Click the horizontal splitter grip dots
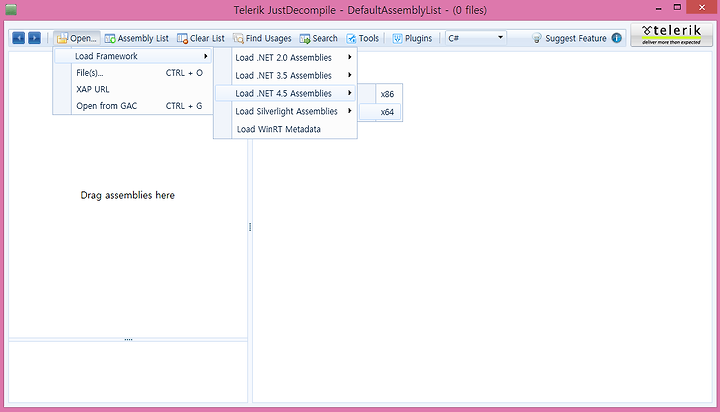This screenshot has height=412, width=720. 128,339
